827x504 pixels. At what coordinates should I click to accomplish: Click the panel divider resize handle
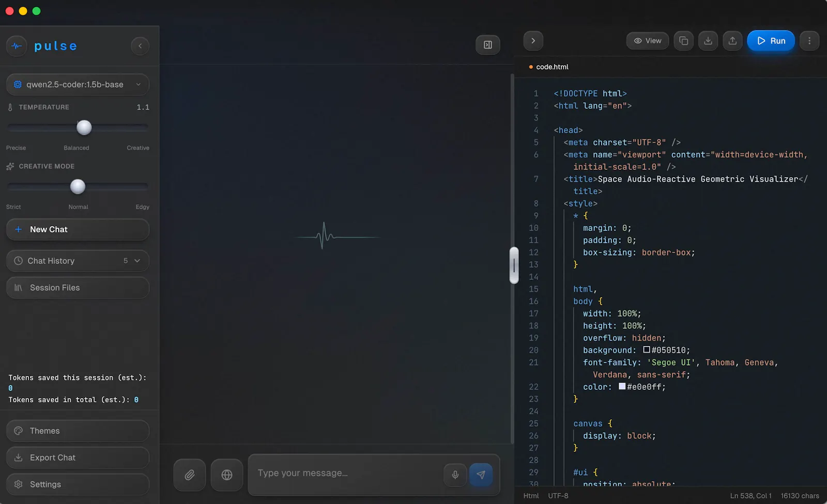click(x=514, y=265)
